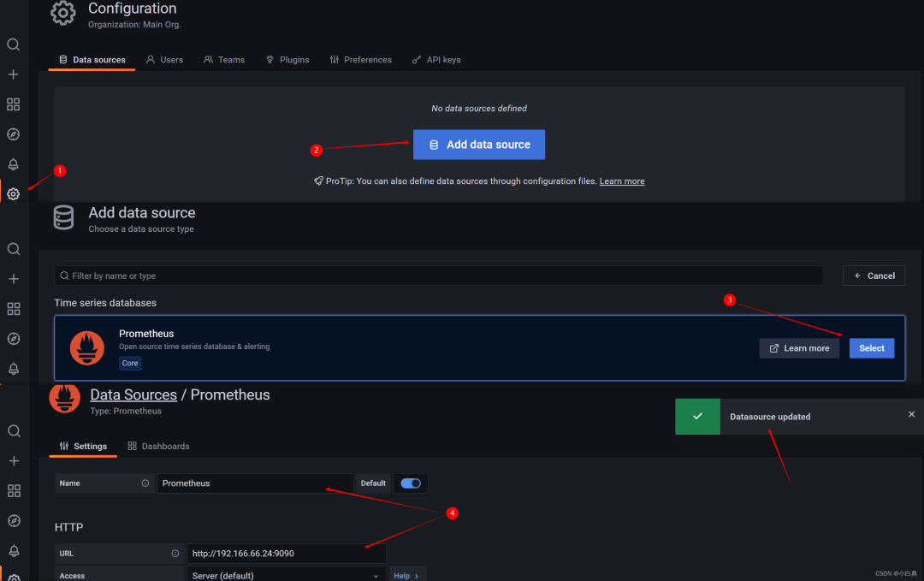
Task: Click the Time series databases heading
Action: tap(105, 303)
